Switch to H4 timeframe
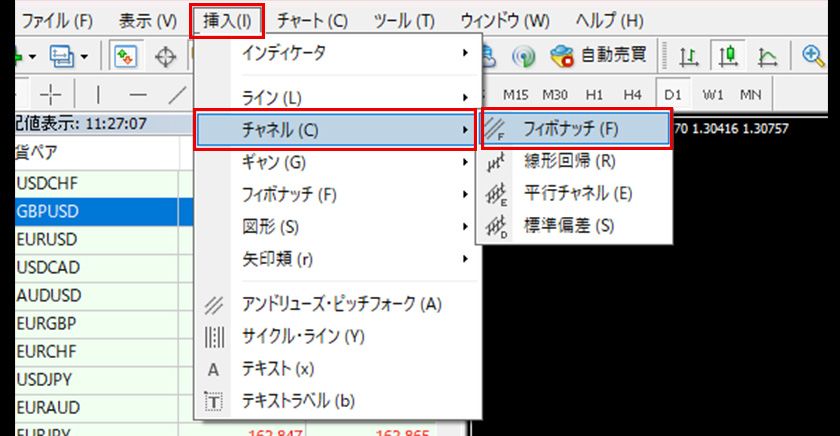Screen dimensions: 840x436 point(633,95)
